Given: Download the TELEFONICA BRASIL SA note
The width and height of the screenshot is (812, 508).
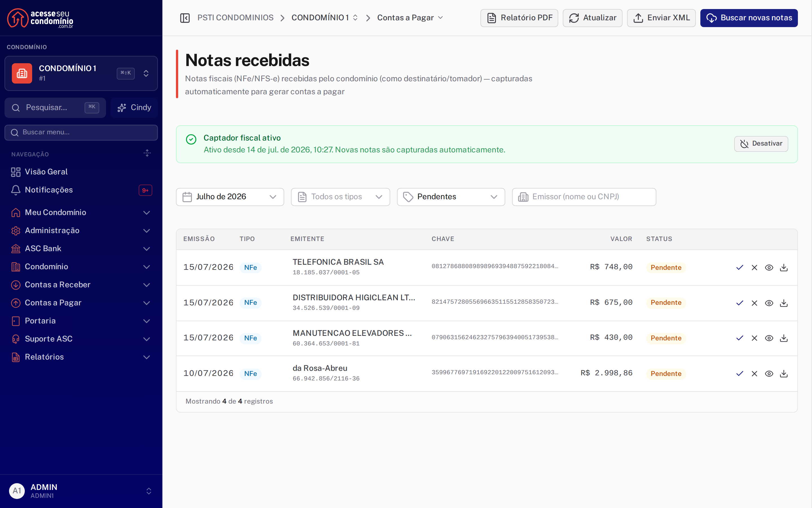Looking at the screenshot, I should click(784, 268).
